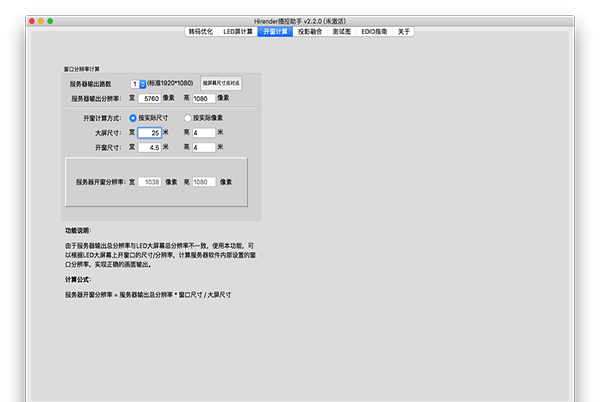Open the 测试图 tab
600x402 pixels.
coord(342,32)
